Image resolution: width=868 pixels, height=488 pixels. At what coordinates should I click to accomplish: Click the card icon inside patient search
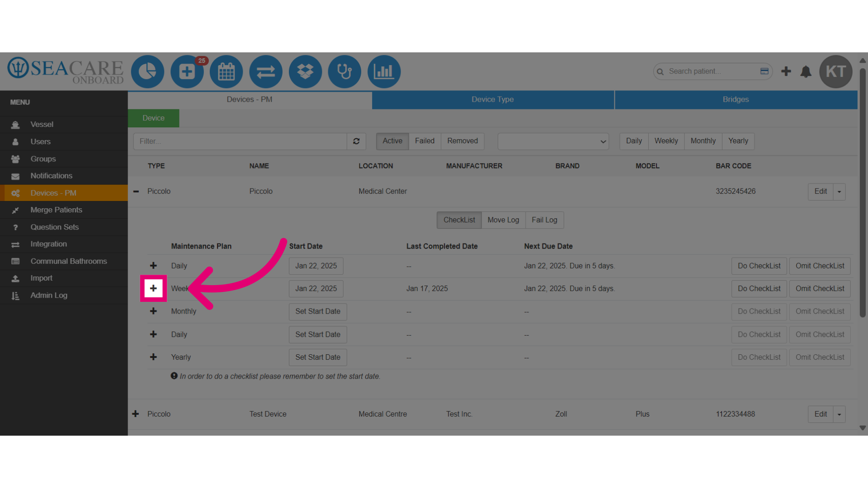(764, 71)
